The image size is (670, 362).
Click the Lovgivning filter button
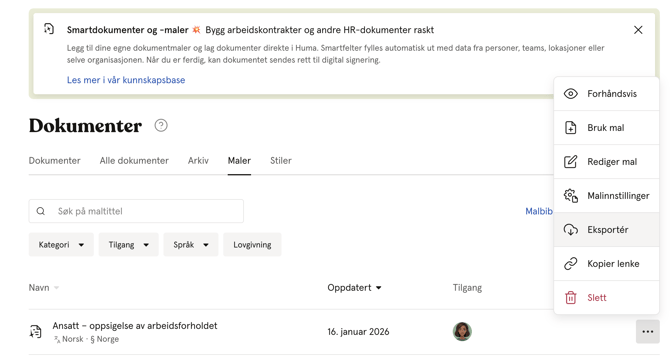click(x=252, y=245)
